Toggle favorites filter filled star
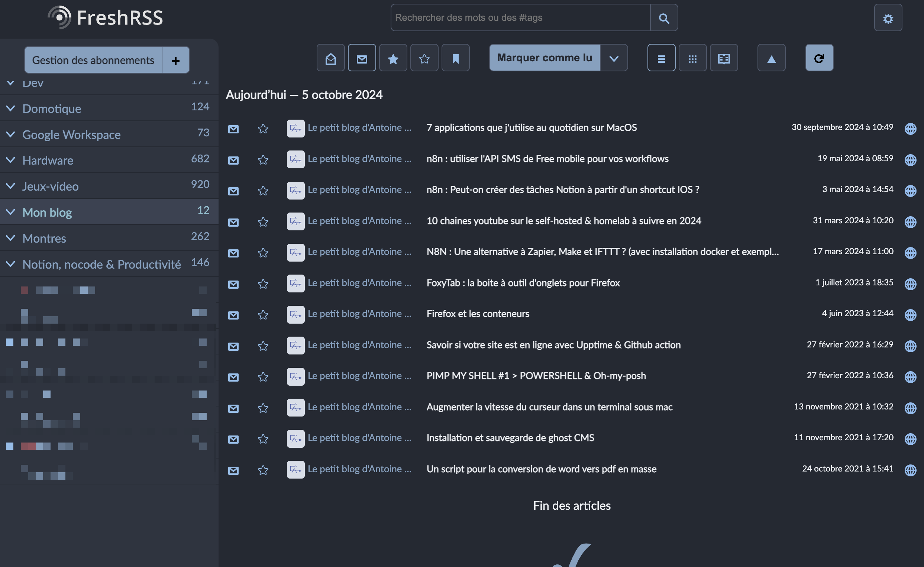This screenshot has height=567, width=924. click(x=392, y=58)
